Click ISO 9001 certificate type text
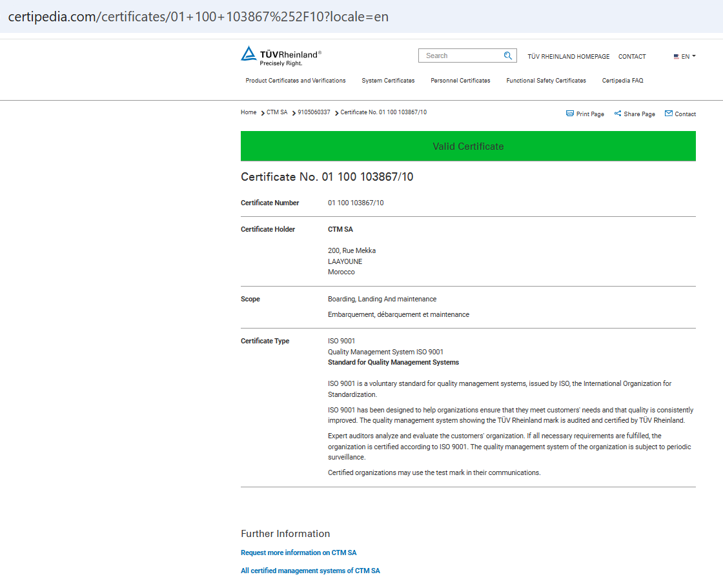723x588 pixels. [x=341, y=341]
